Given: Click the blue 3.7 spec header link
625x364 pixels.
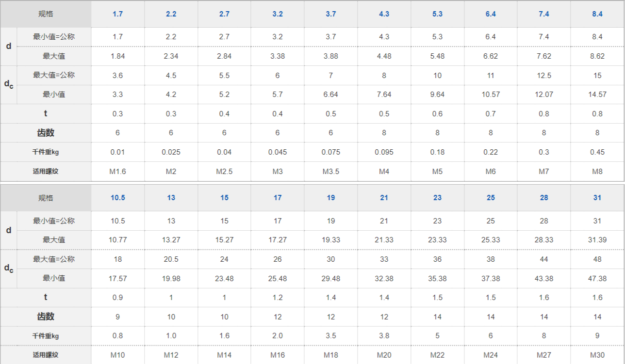Looking at the screenshot, I should coord(330,14).
